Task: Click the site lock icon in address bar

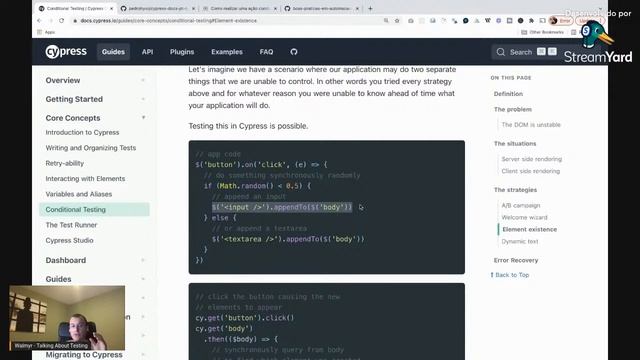Action: click(75, 20)
